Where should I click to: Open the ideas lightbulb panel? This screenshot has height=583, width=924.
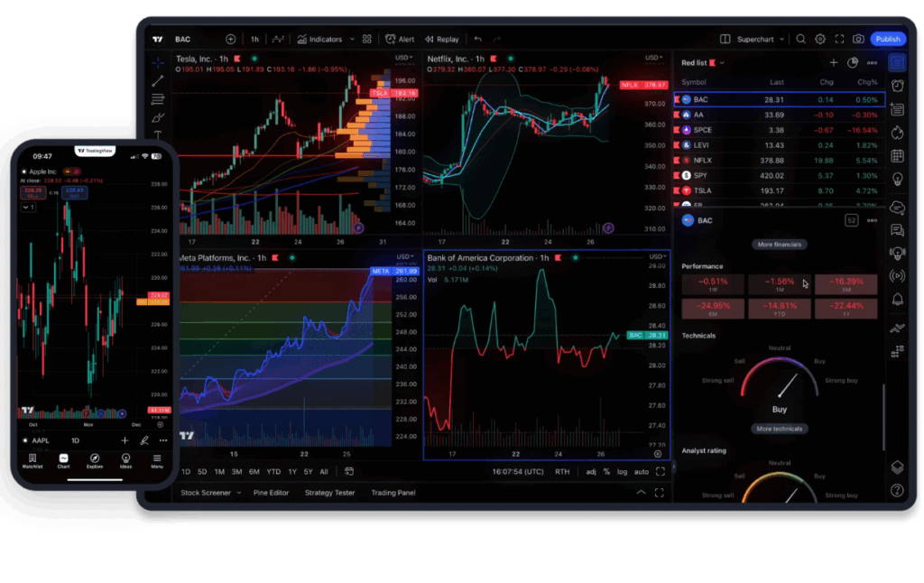(x=898, y=180)
